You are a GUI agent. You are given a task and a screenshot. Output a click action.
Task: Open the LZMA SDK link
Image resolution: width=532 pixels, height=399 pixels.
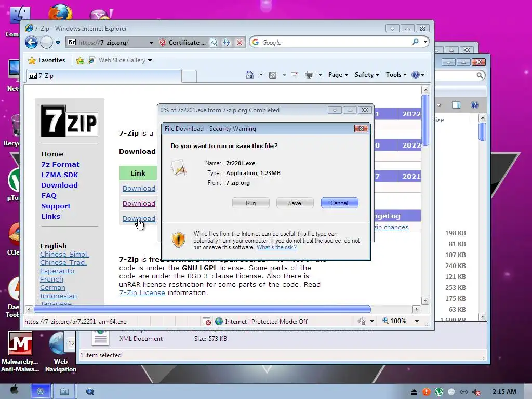[x=60, y=175]
